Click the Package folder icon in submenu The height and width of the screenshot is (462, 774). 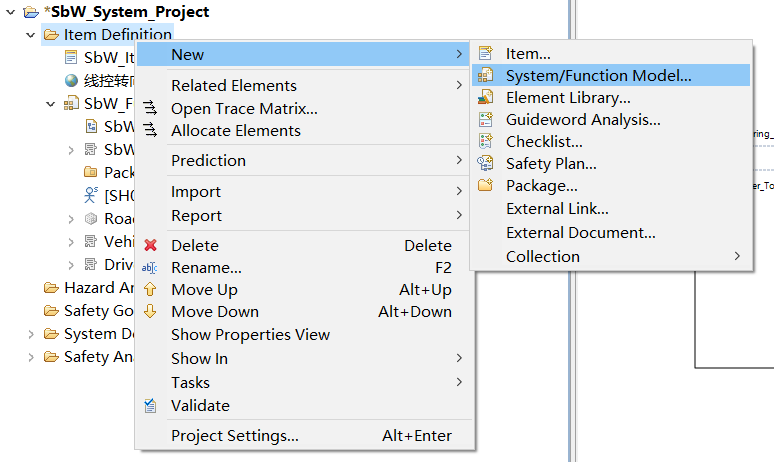(485, 185)
